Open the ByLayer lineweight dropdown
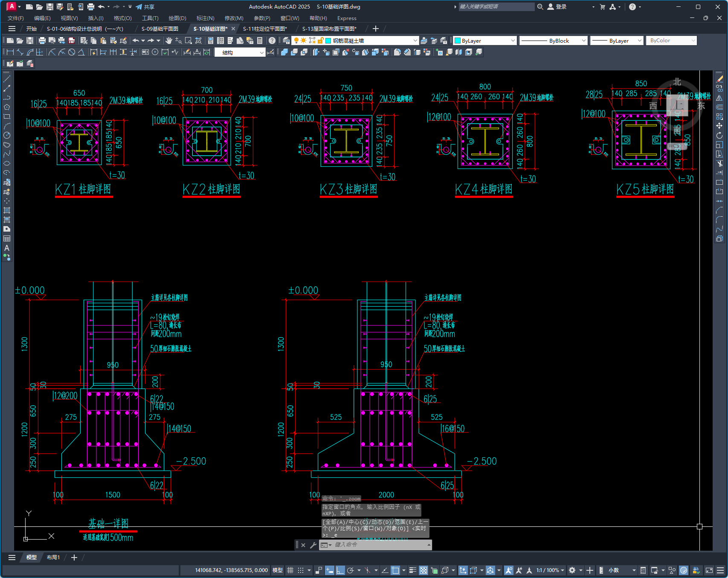The image size is (728, 578). 617,41
